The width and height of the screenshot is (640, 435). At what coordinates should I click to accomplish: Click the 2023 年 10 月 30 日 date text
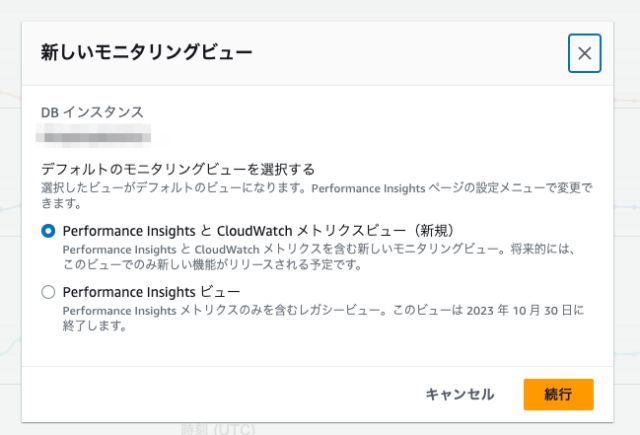point(520,311)
